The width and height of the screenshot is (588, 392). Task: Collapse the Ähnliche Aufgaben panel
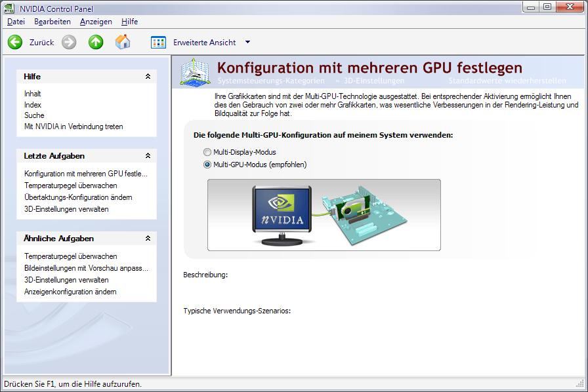[148, 238]
